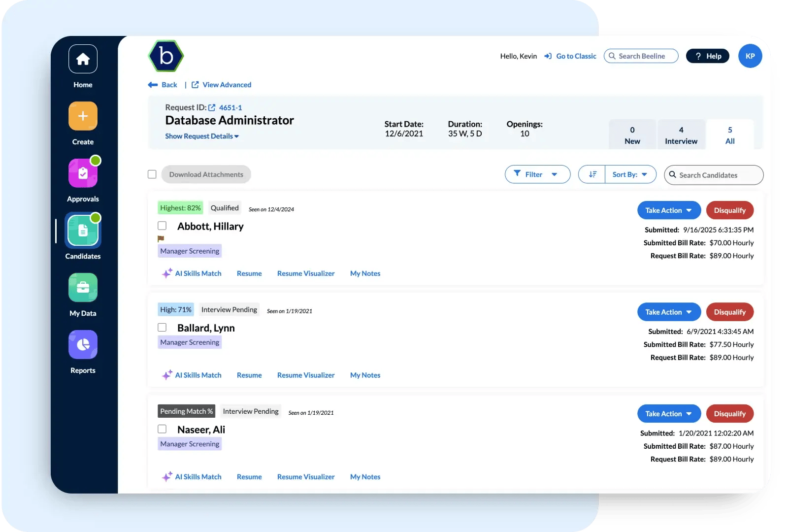Expand the Sort By dropdown

630,174
